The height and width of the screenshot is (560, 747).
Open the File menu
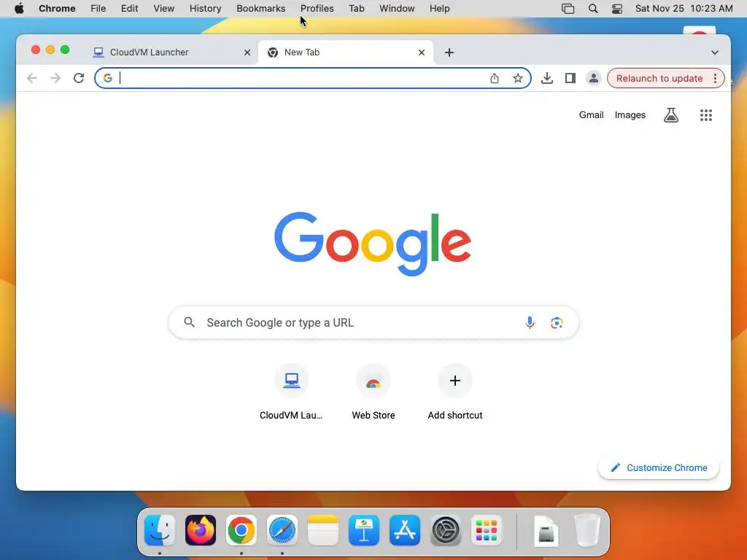click(98, 9)
